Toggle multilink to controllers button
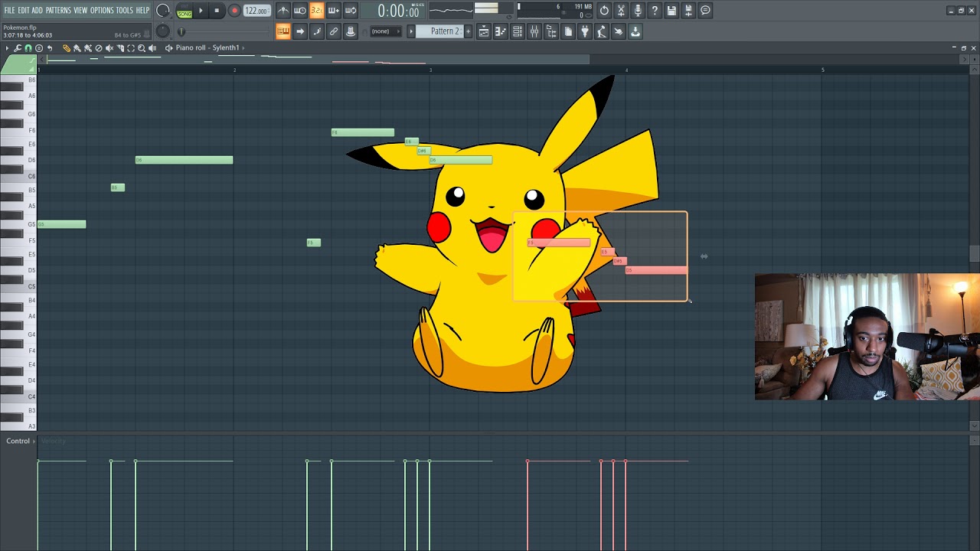 point(334,31)
